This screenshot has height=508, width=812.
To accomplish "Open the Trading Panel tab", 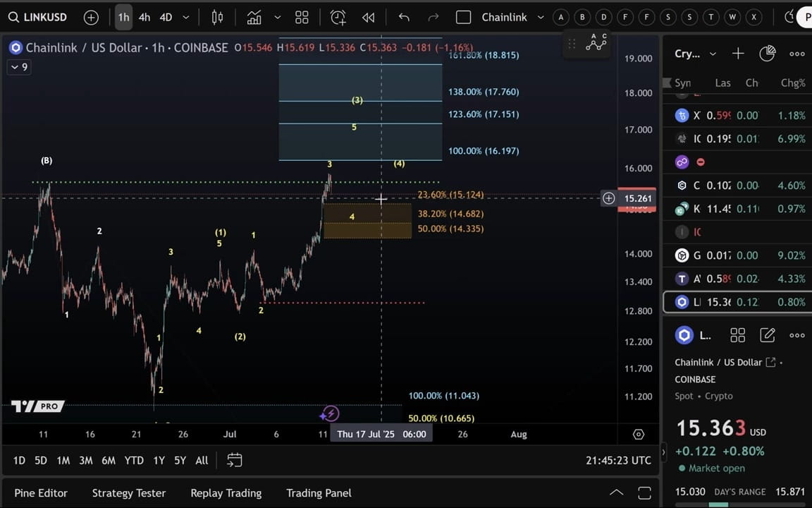I will 319,493.
